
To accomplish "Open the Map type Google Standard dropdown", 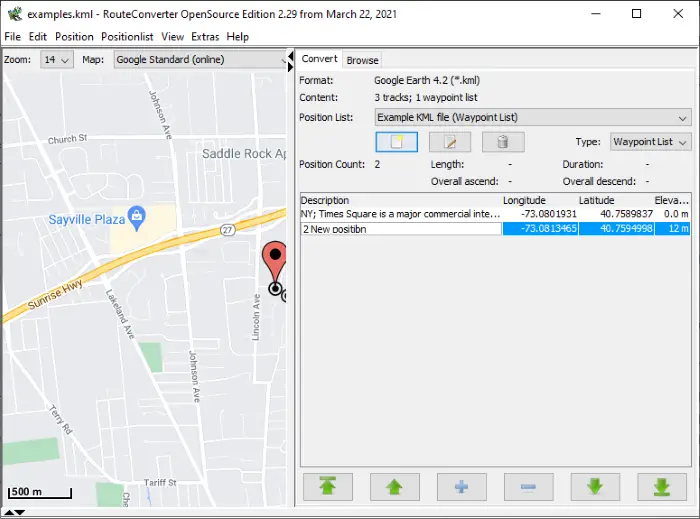I will point(200,59).
